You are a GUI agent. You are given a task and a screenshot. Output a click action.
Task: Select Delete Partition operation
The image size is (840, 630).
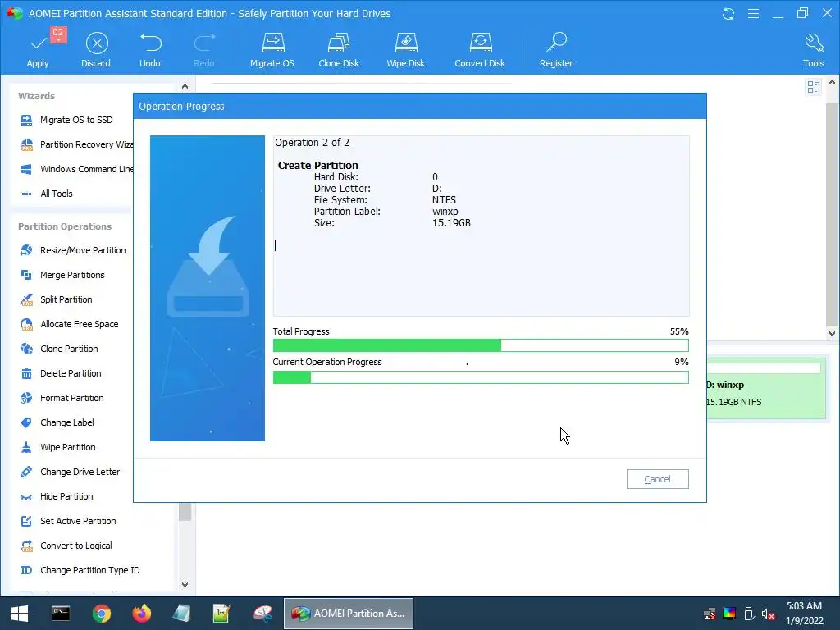click(61, 373)
